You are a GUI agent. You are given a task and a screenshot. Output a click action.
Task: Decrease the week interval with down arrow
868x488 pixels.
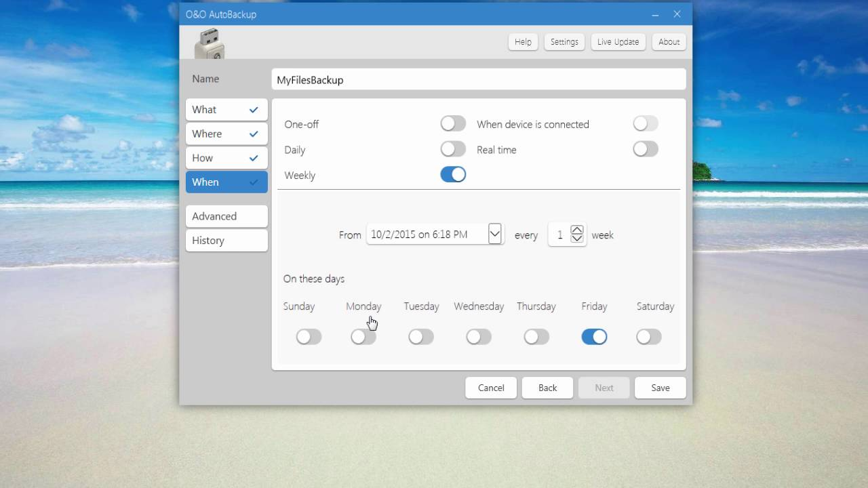(577, 239)
